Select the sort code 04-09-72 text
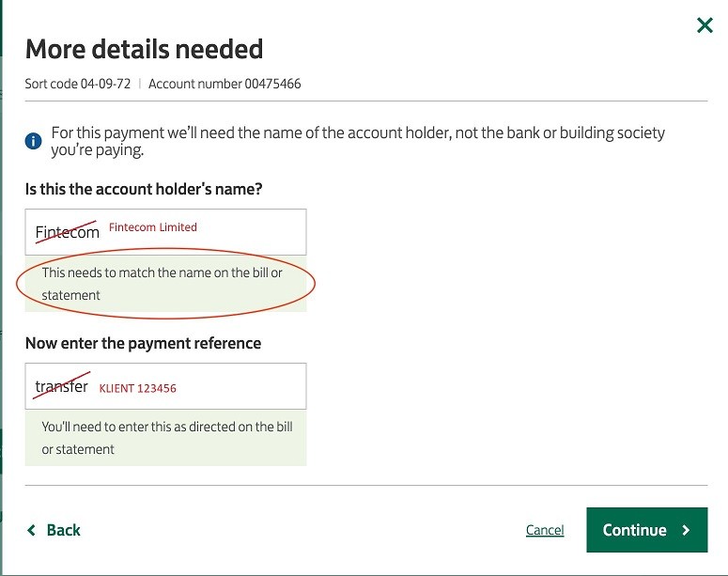 tap(78, 84)
